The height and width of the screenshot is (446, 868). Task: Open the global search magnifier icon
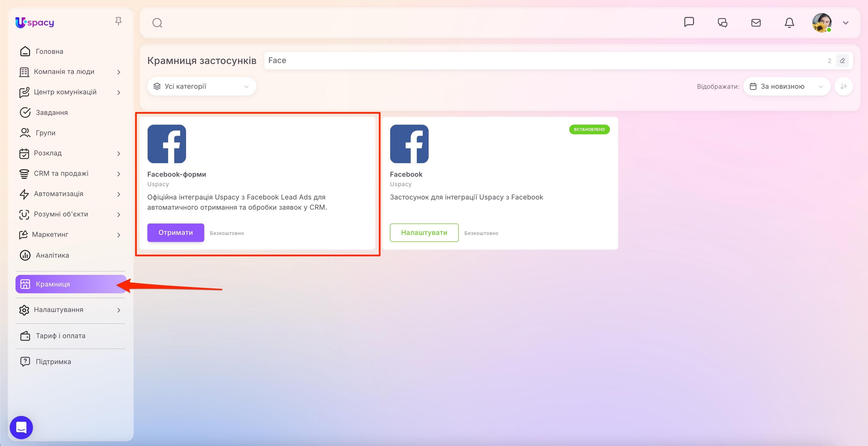[x=157, y=23]
